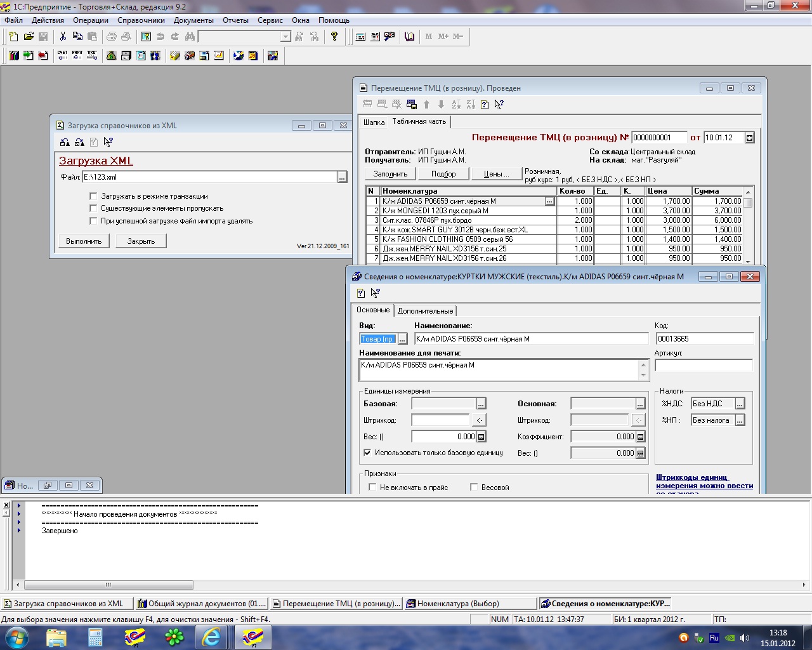Screen dimensions: 812x650
Task: Open the Сервис menu
Action: (x=270, y=20)
